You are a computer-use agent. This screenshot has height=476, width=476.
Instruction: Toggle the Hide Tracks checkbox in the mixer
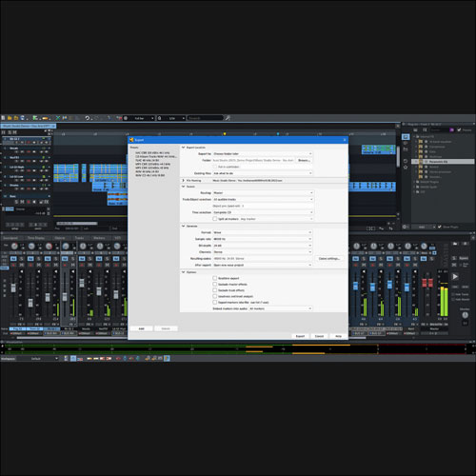[x=453, y=294]
